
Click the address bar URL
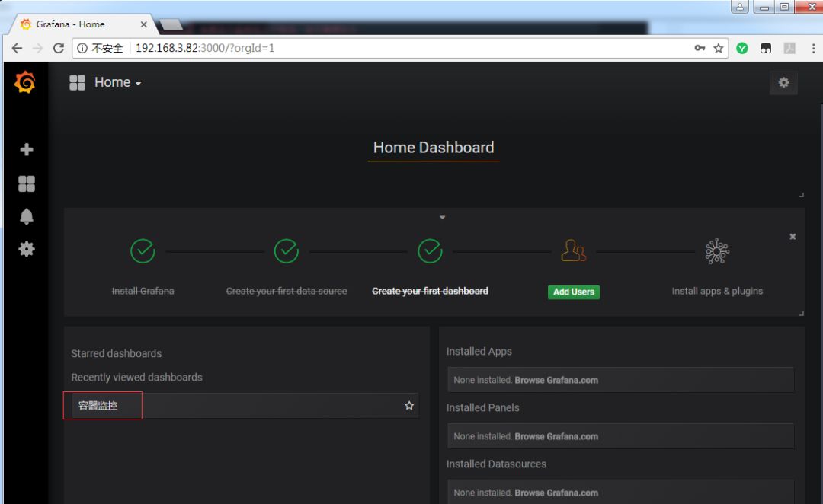pyautogui.click(x=205, y=48)
